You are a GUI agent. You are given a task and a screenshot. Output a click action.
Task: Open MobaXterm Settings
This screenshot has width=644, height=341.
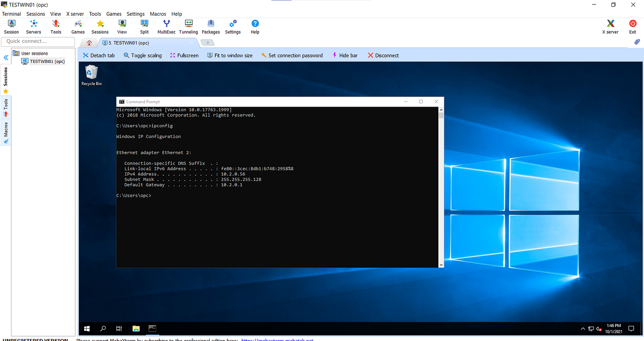[x=232, y=26]
